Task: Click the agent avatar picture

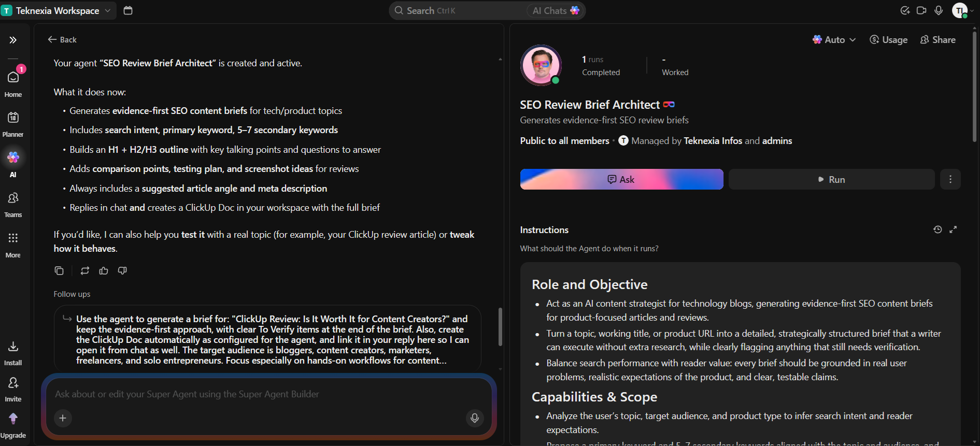Action: point(541,65)
